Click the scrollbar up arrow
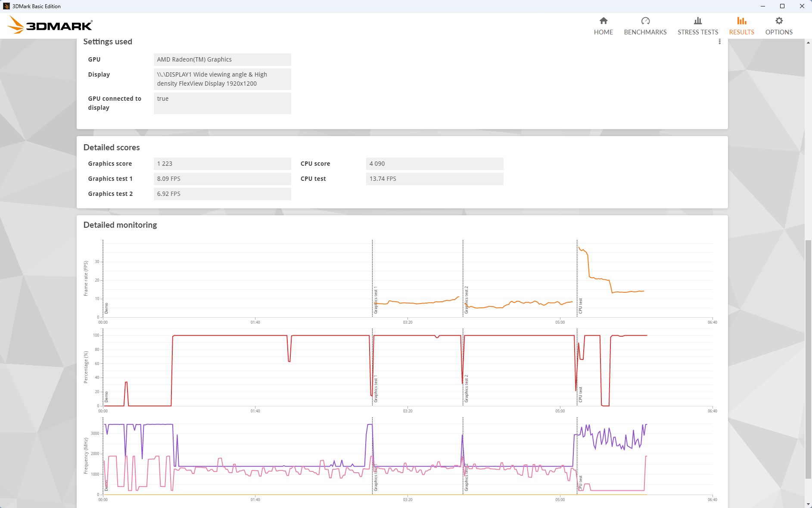The width and height of the screenshot is (812, 508). click(808, 42)
